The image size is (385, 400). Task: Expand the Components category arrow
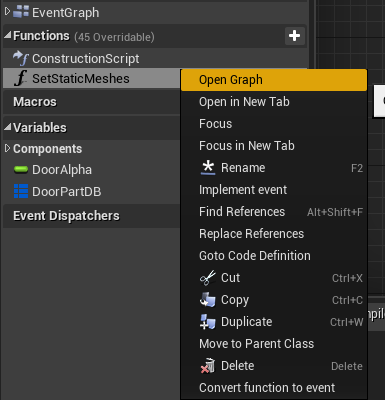pyautogui.click(x=8, y=148)
